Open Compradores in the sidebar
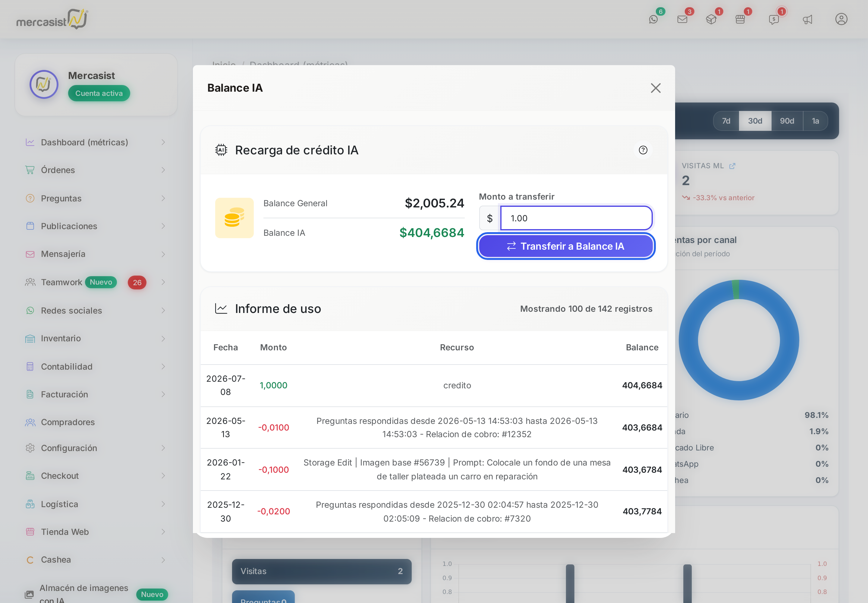 (96, 422)
